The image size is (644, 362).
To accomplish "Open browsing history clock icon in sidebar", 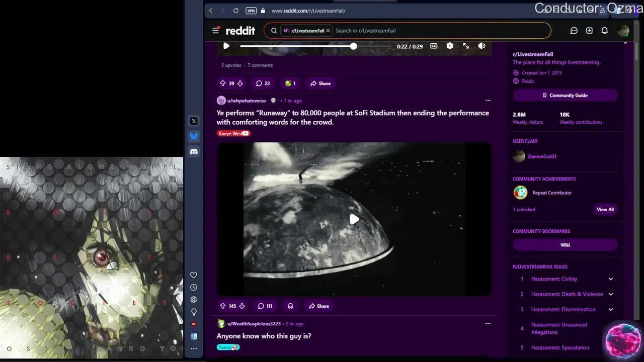I will pos(194,288).
